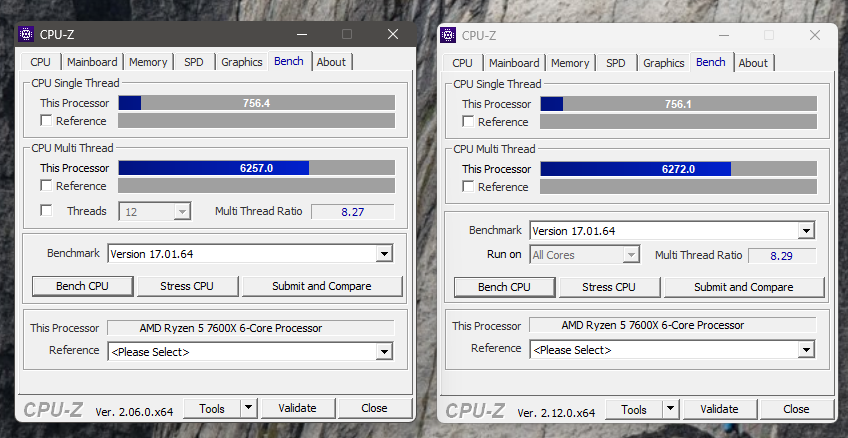Image resolution: width=848 pixels, height=438 pixels.
Task: Minimize the right CPU-Z window
Action: pos(724,35)
